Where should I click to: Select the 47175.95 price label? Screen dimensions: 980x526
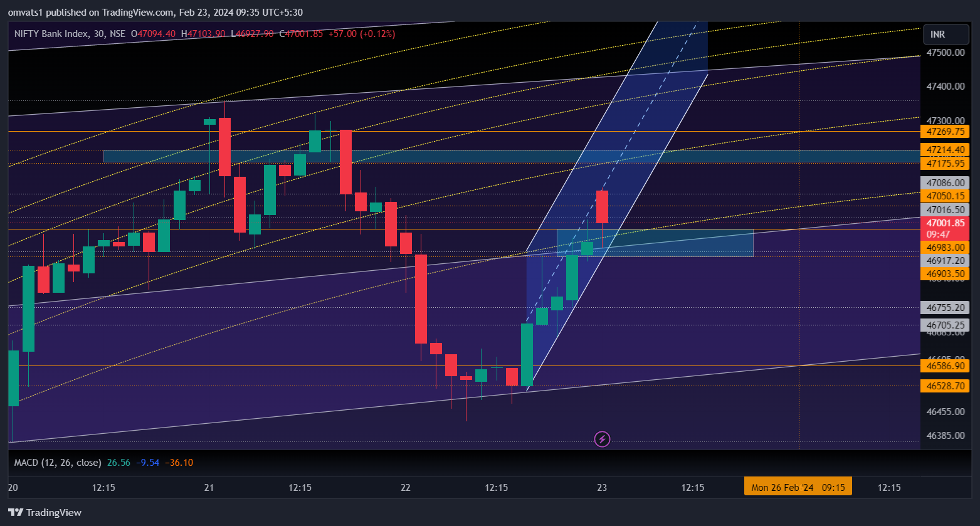click(945, 163)
